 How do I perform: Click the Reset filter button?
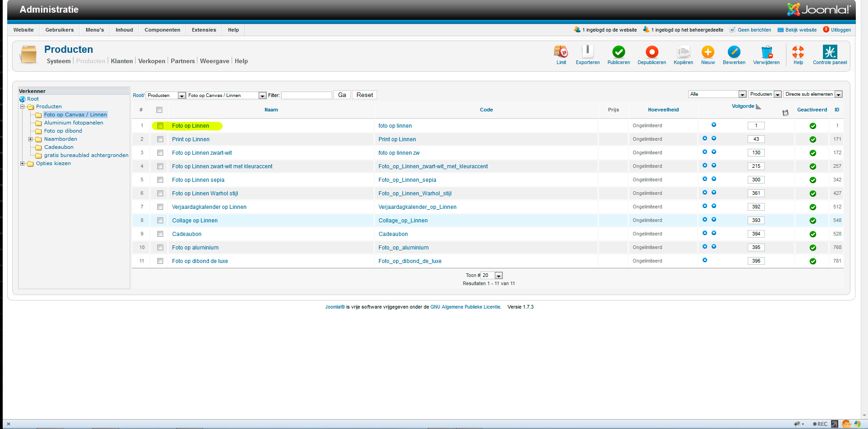click(365, 95)
